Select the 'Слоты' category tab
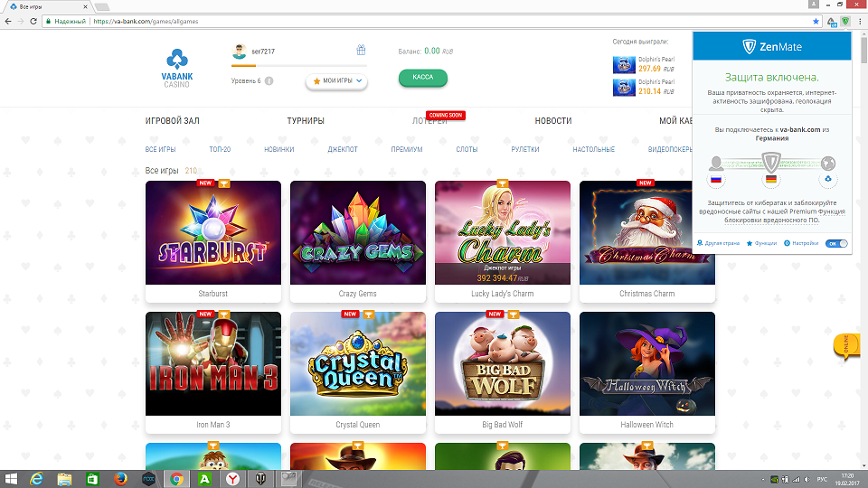The height and width of the screenshot is (488, 868). coord(467,149)
